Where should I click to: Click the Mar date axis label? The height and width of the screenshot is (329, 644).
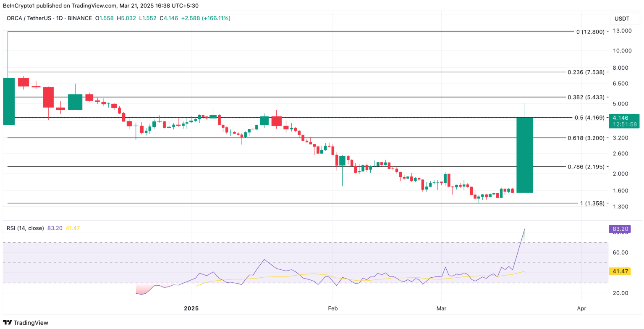point(441,308)
